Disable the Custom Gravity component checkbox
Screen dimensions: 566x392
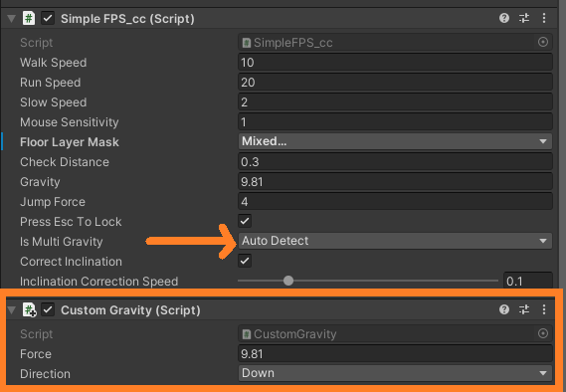48,309
